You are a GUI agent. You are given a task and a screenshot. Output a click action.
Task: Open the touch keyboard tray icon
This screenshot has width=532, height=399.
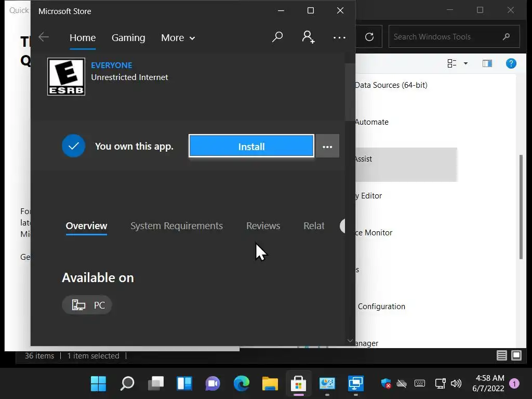[420, 383]
